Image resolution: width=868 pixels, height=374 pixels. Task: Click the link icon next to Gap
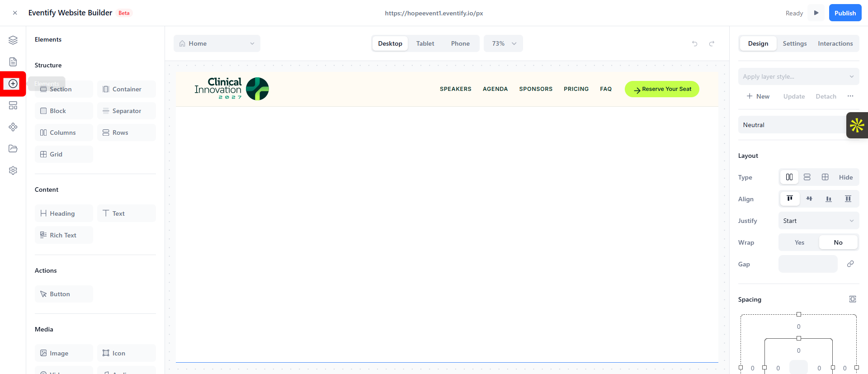click(850, 264)
